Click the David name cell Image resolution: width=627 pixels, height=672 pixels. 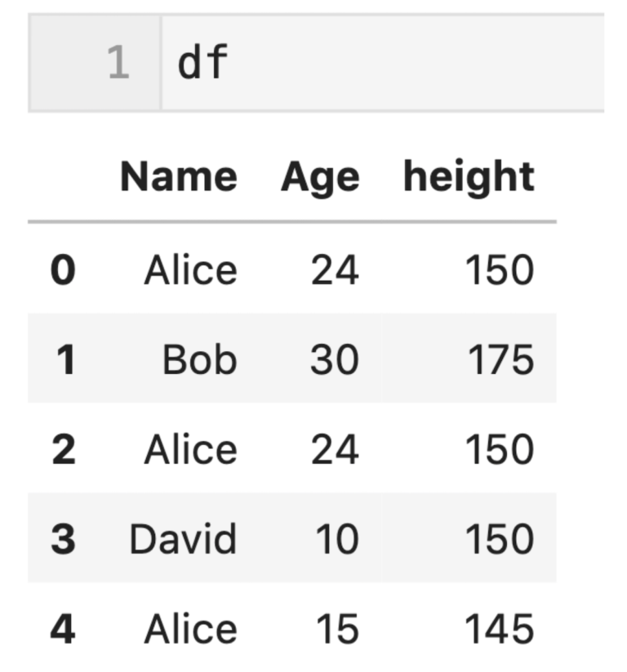point(183,539)
